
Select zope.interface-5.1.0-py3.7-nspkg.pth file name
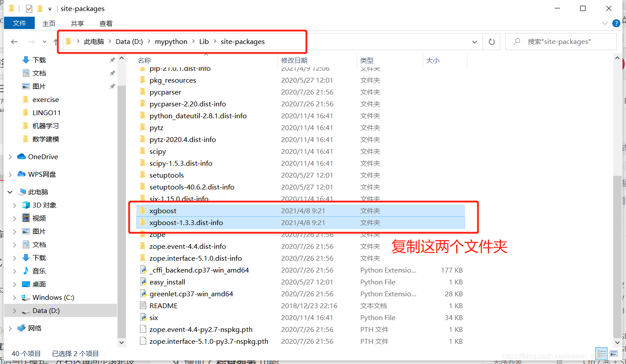pyautogui.click(x=209, y=341)
